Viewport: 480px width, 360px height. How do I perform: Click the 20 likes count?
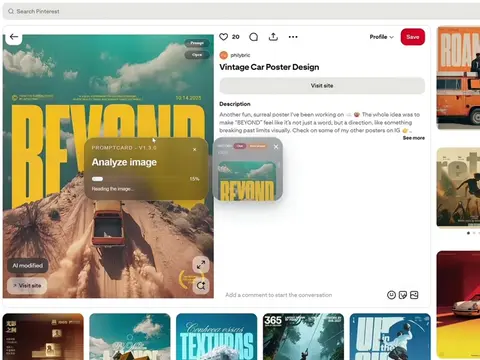(x=236, y=37)
